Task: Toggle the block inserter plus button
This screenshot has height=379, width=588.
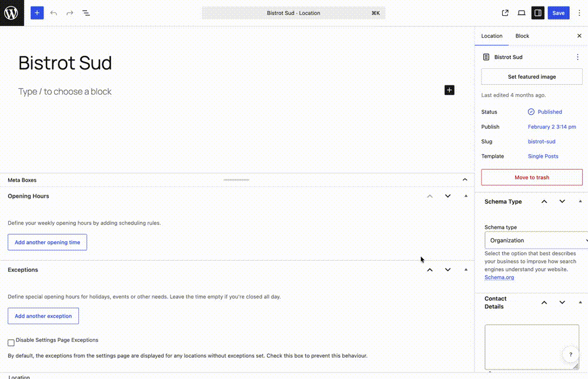Action: (x=36, y=13)
